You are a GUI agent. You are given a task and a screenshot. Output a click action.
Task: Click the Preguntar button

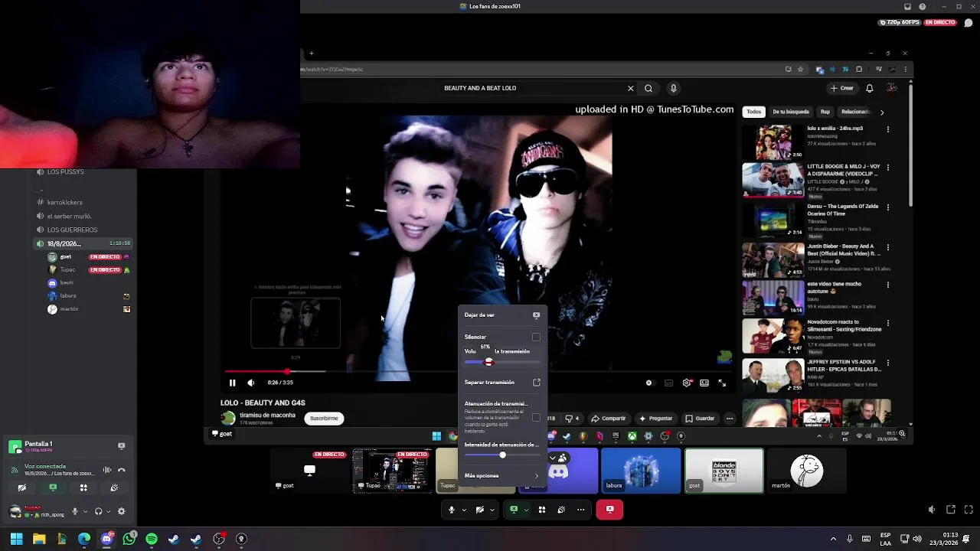(x=656, y=419)
